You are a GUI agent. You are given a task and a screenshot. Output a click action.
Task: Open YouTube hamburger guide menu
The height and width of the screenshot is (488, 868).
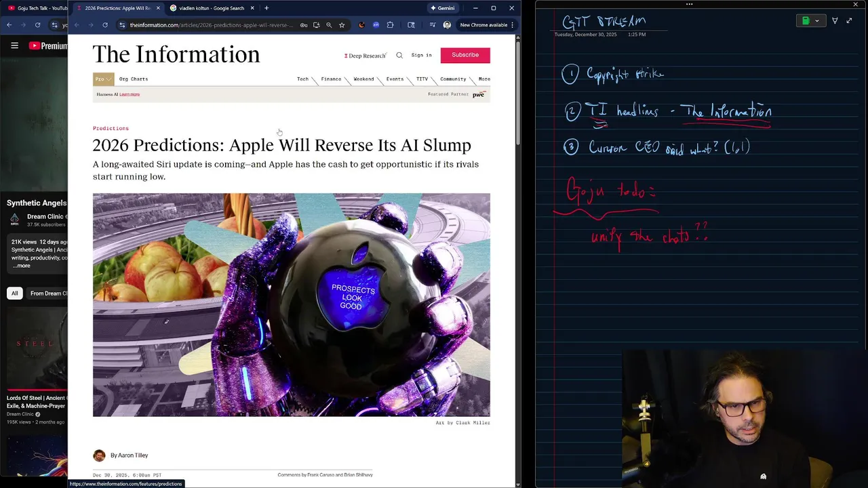click(14, 45)
